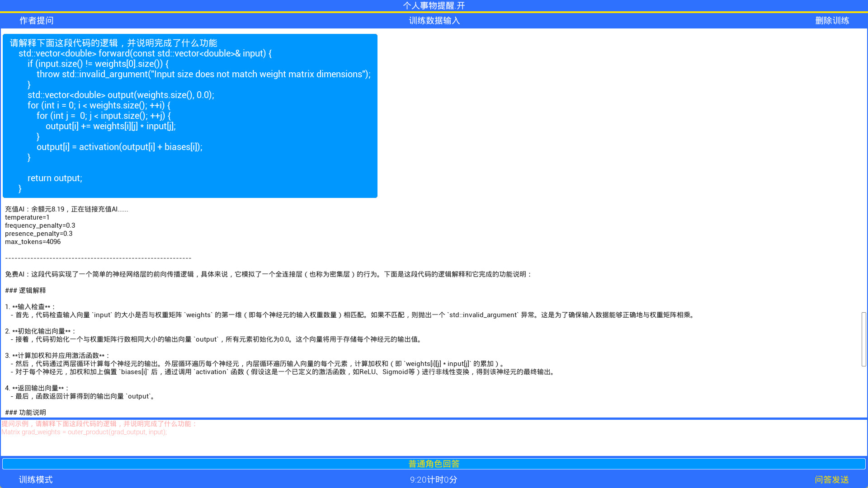
Task: Click the Matrix grad_weights example code line
Action: (85, 432)
